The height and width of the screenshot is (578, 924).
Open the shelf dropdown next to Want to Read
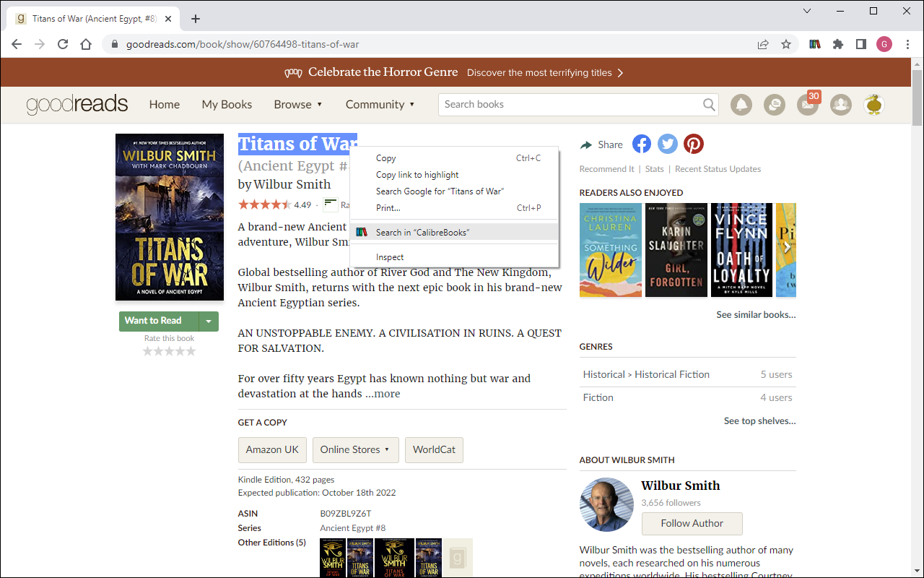point(209,321)
